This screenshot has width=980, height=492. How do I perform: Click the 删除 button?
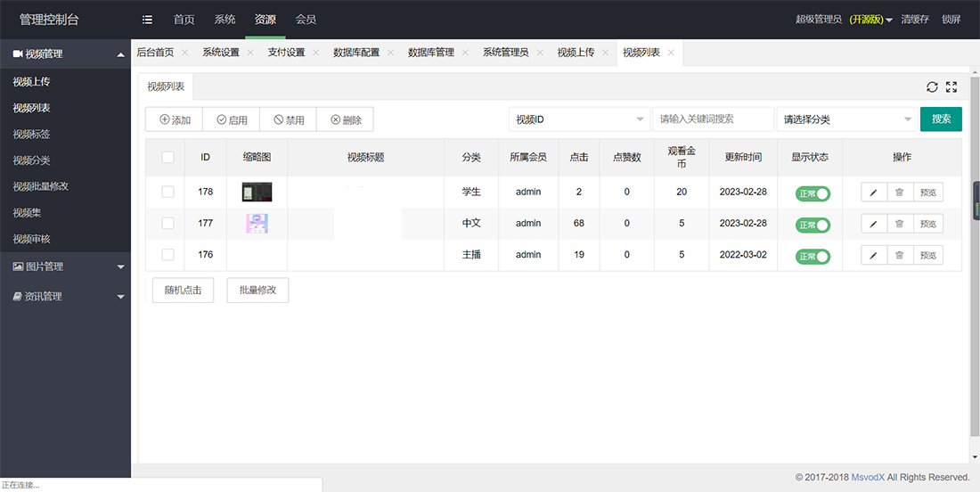345,119
